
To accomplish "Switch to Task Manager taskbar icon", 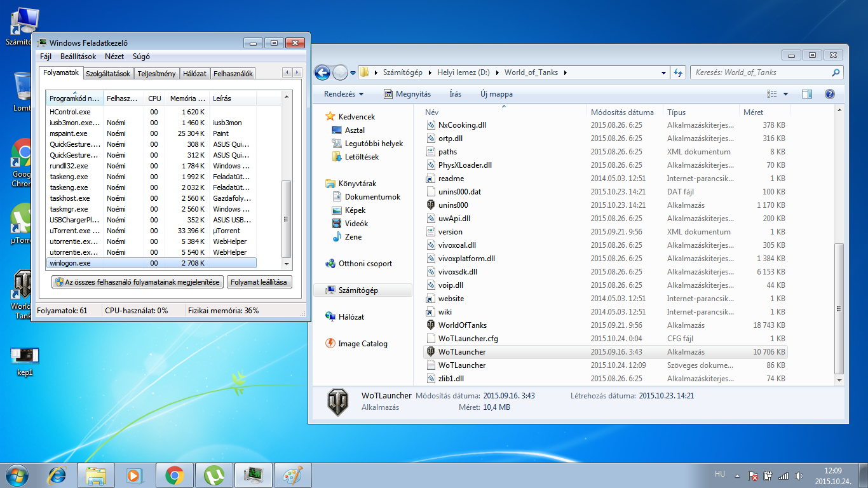I will pos(254,475).
